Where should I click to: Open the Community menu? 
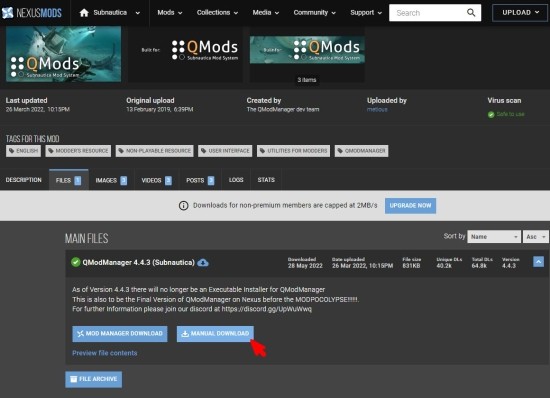point(314,13)
